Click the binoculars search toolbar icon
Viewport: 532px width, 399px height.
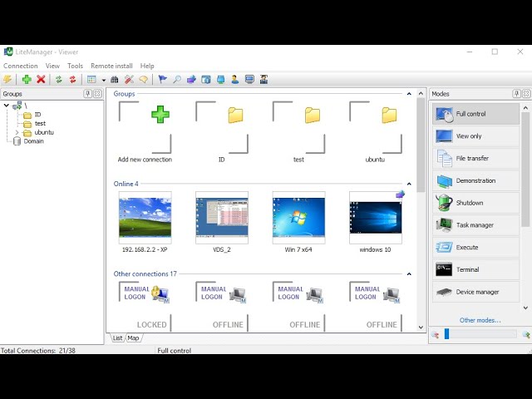pos(115,80)
